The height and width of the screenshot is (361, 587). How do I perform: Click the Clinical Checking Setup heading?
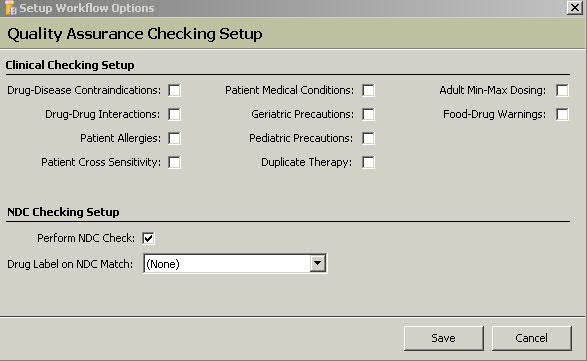70,65
